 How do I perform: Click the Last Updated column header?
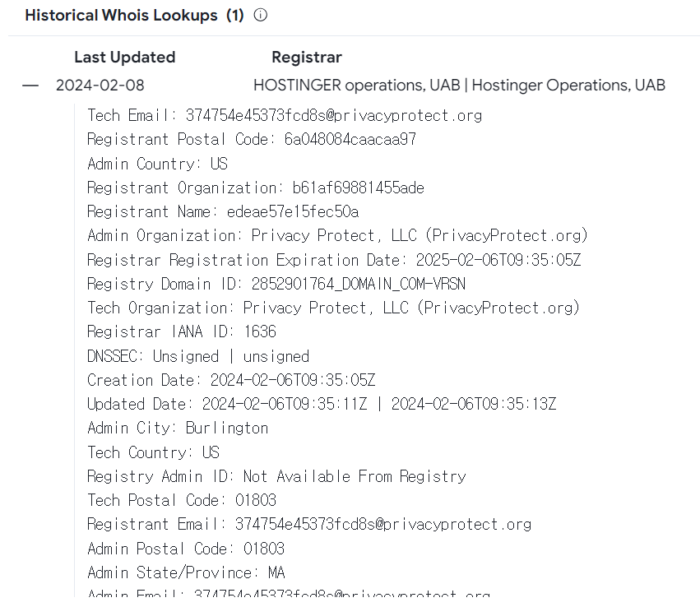pos(124,57)
